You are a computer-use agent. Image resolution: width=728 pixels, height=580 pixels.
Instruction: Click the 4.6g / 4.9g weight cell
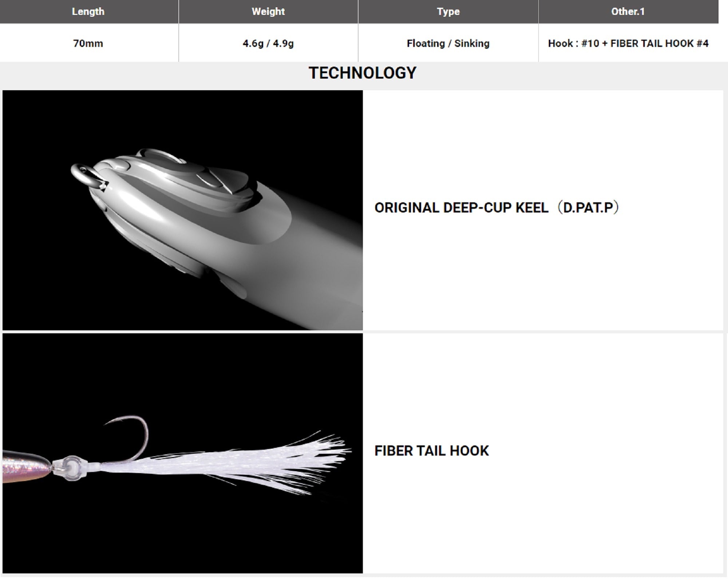click(268, 43)
